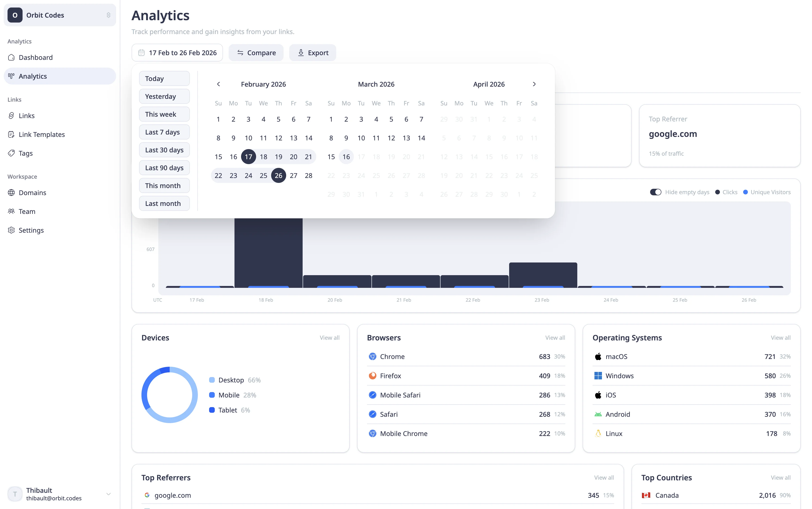The height and width of the screenshot is (509, 812).
Task: Click the Tags icon in sidebar
Action: pyautogui.click(x=12, y=153)
